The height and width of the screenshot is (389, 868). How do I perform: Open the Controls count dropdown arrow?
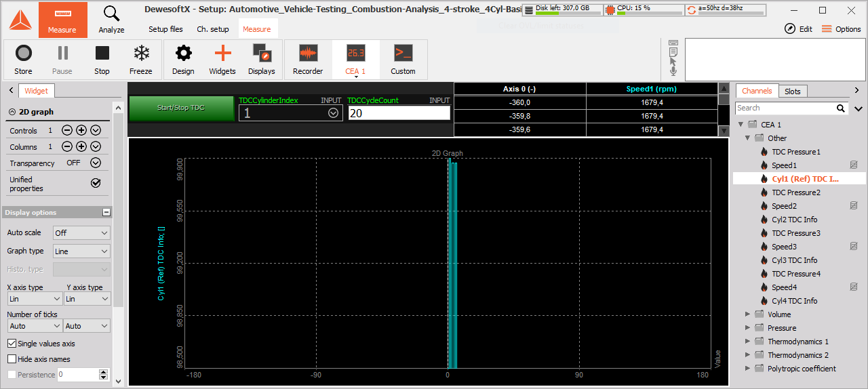[x=96, y=130]
